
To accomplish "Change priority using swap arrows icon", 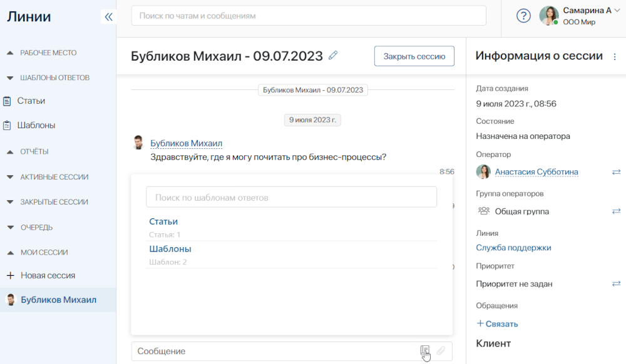I will click(616, 284).
